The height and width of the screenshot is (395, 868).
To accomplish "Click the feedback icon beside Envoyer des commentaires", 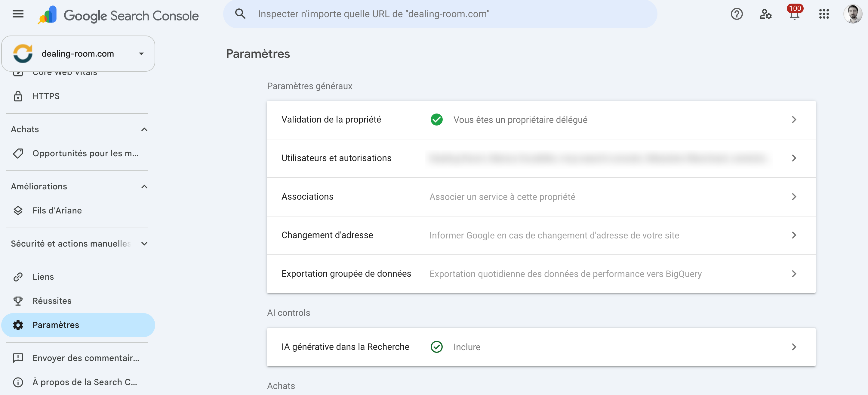I will click(18, 358).
